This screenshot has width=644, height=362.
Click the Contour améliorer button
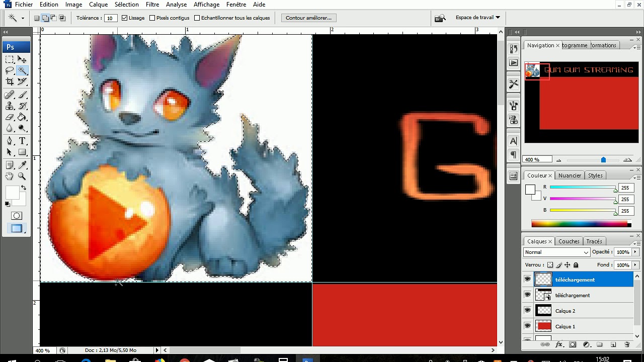[x=308, y=18]
